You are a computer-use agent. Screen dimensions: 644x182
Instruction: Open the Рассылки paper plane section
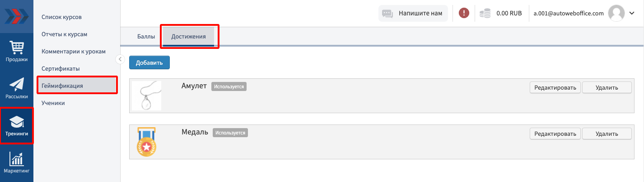click(x=17, y=88)
